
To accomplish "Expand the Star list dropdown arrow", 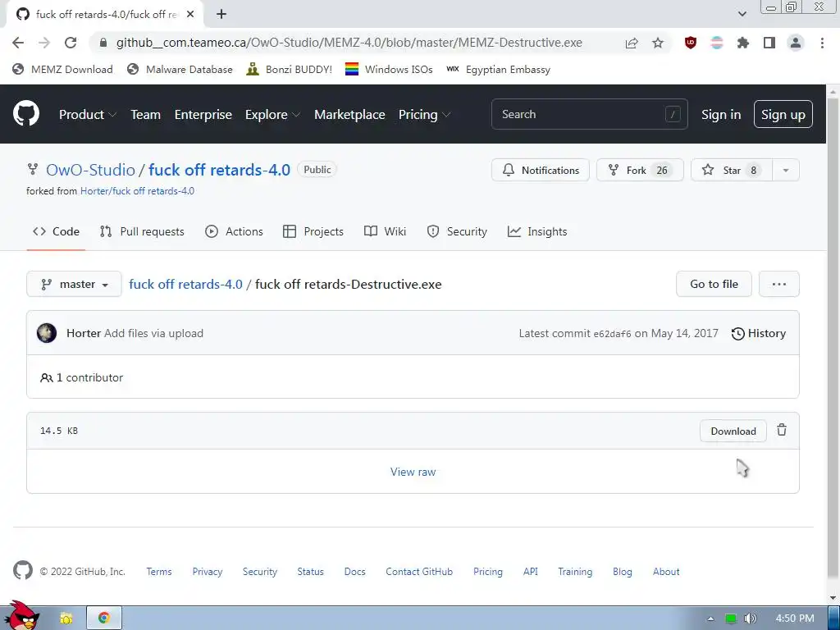I will (785, 171).
